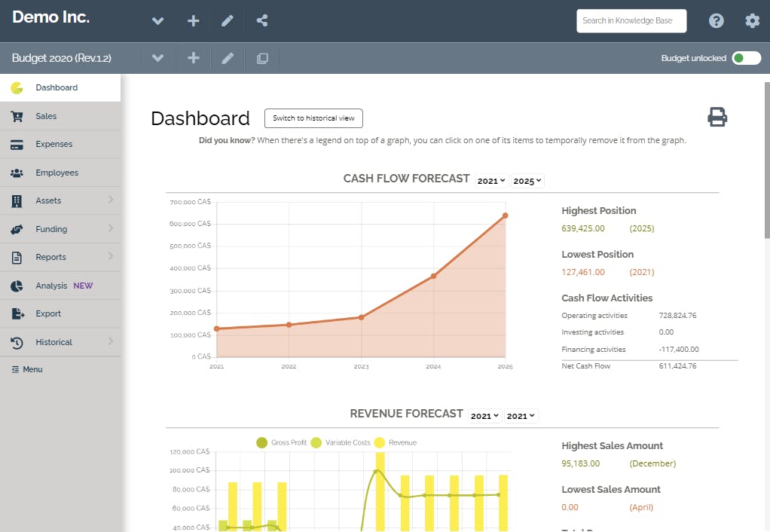The height and width of the screenshot is (532, 770).
Task: Collapse sidebar using Menu link
Action: [x=27, y=369]
